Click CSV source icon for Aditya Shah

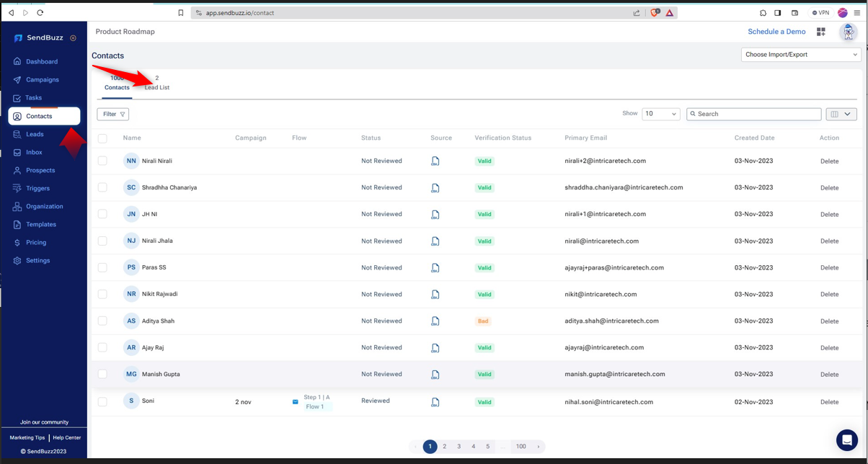(435, 321)
